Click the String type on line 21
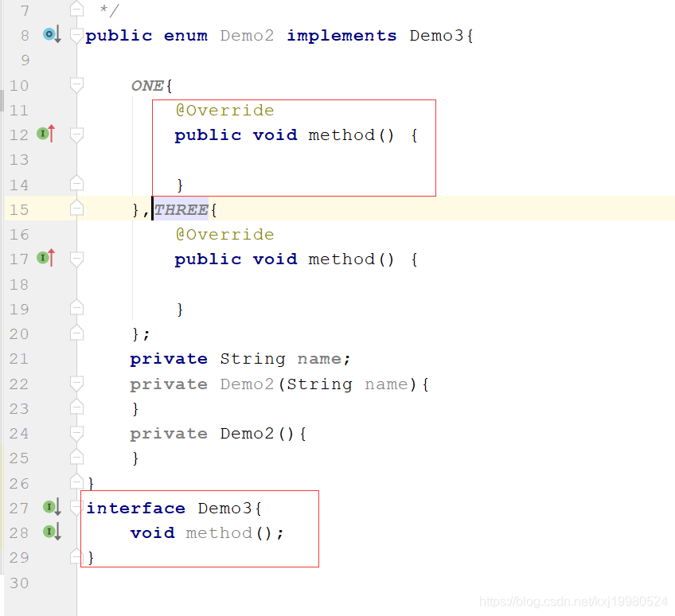The width and height of the screenshot is (675, 616). [252, 359]
